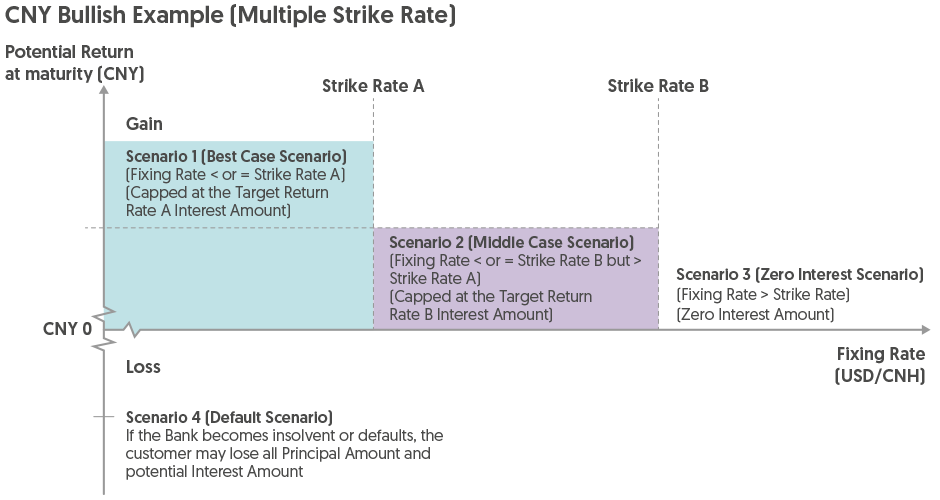Click the [Zero Interest Amount] text
The width and height of the screenshot is (940, 500).
(x=755, y=314)
